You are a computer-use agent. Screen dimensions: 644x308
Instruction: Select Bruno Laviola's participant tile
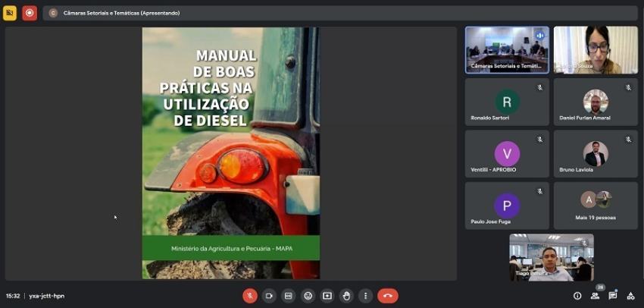point(596,154)
